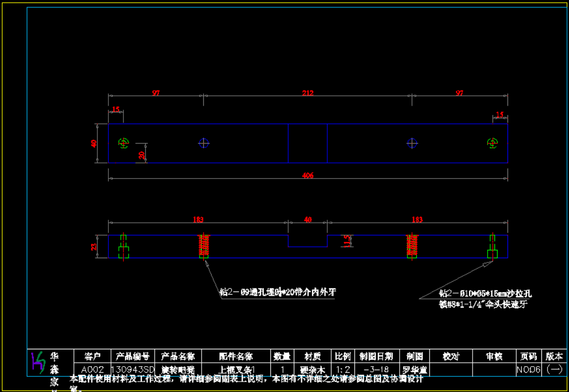569x392 pixels.
Task: Select the 1:2 scale value in title block
Action: [343, 370]
